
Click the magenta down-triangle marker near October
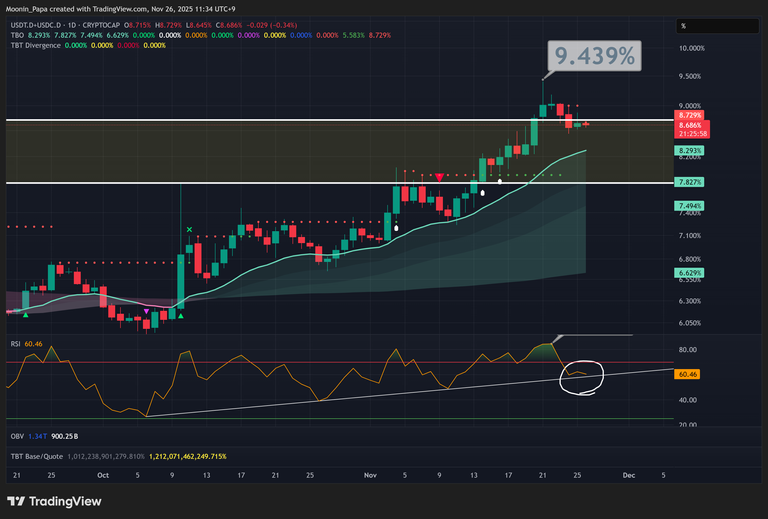pyautogui.click(x=147, y=311)
